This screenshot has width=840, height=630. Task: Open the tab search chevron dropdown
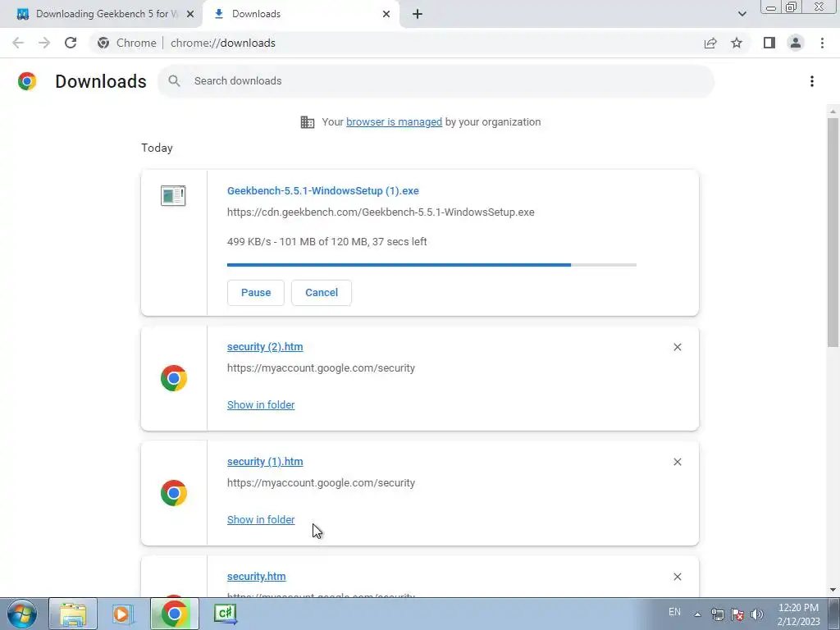(742, 14)
